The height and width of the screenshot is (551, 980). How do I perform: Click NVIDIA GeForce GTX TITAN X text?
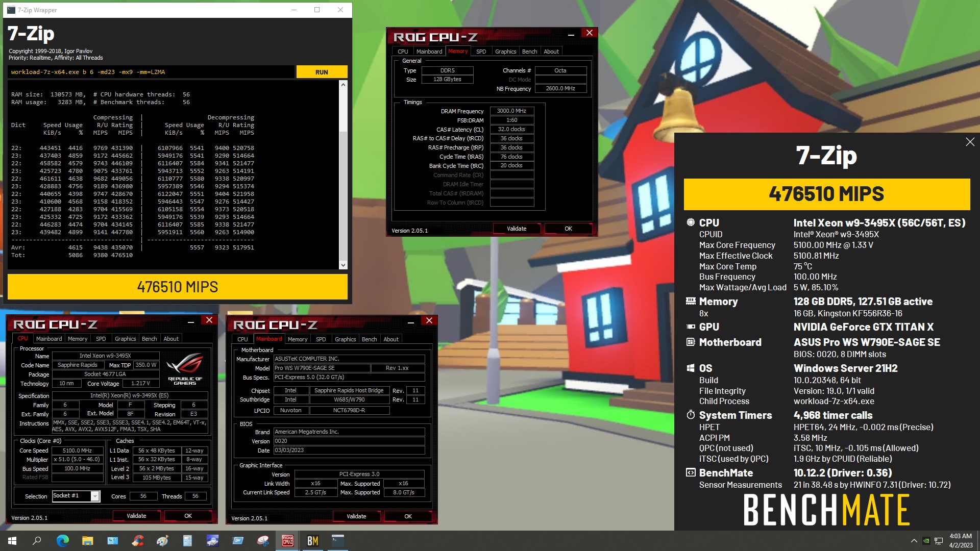point(863,327)
